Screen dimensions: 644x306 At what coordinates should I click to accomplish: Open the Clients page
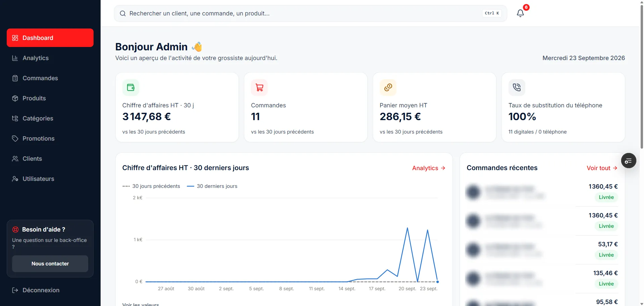[x=50, y=159]
